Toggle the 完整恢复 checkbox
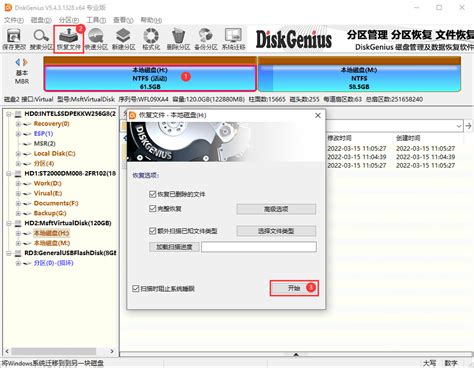This screenshot has height=368, width=474. point(152,209)
